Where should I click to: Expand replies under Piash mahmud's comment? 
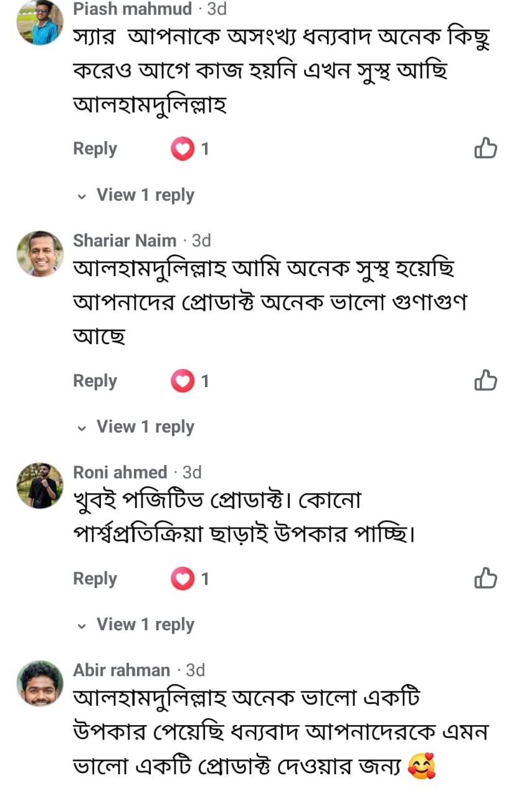[136, 195]
